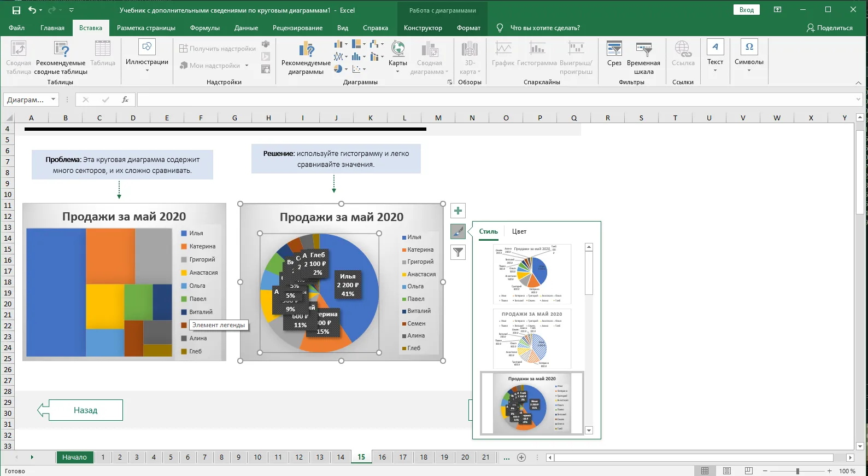This screenshot has width=868, height=476.
Task: Switch to Page Layout view
Action: 727,471
